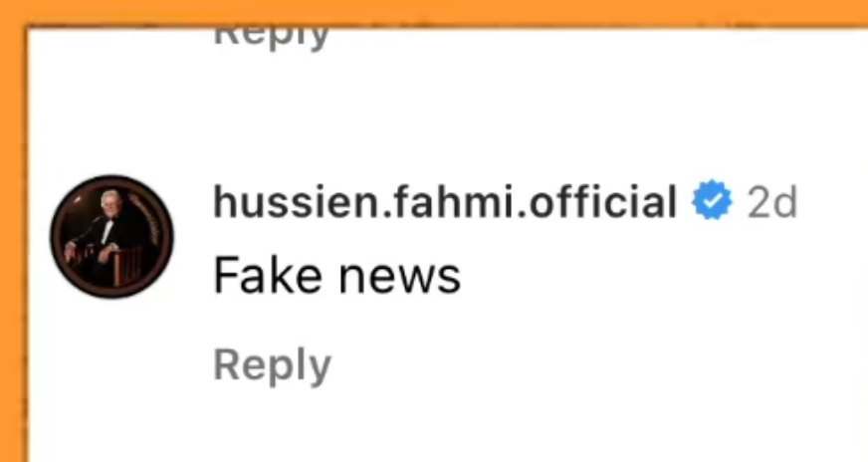Reply to the hussien.fahmi.official comment
The height and width of the screenshot is (462, 868).
click(x=273, y=366)
